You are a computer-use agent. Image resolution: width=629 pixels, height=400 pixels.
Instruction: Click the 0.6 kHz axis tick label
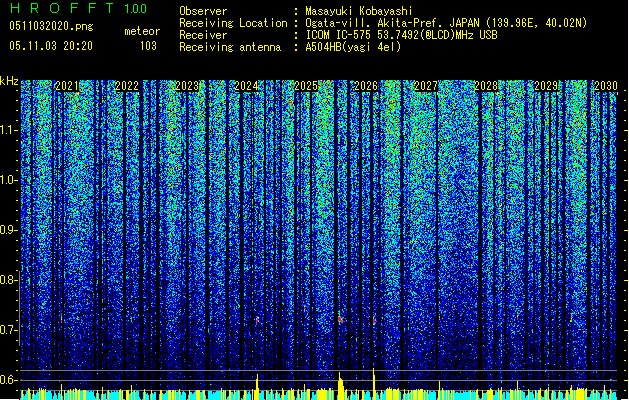(x=8, y=380)
